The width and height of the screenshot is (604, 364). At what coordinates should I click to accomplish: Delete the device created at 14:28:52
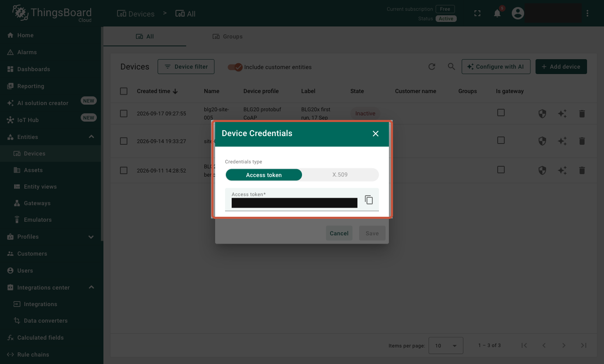tap(582, 170)
